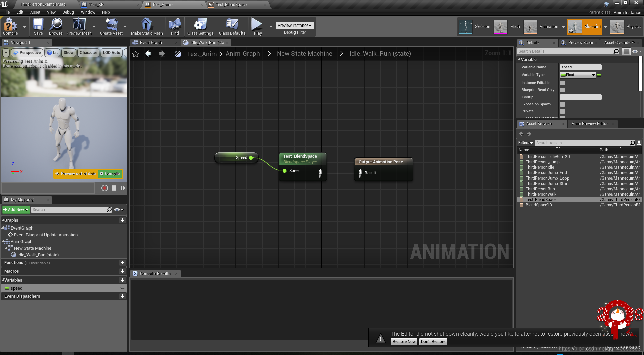
Task: Switch to Animation editor mode
Action: click(541, 27)
